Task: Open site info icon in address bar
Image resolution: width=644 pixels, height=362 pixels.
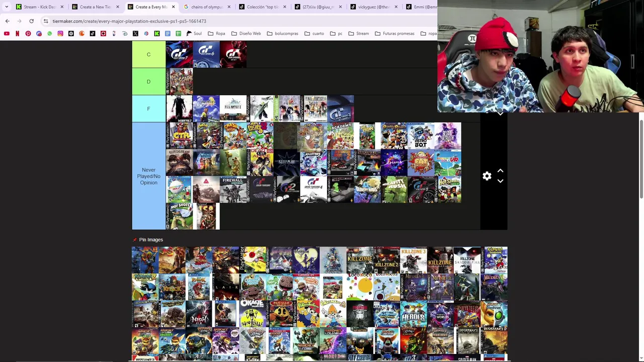Action: coord(46,21)
